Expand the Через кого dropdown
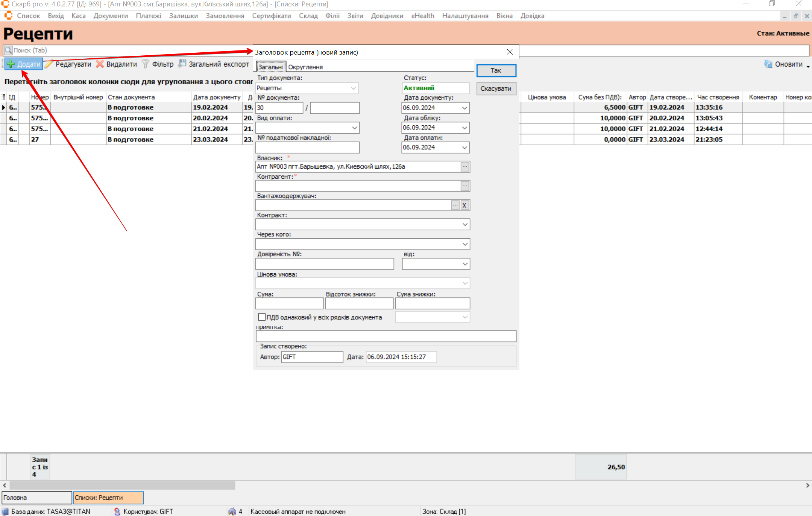Viewport: 812px width, 516px height. 465,244
